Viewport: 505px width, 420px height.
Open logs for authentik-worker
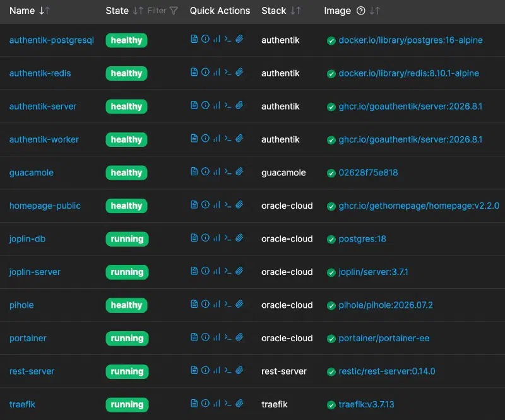pos(194,138)
